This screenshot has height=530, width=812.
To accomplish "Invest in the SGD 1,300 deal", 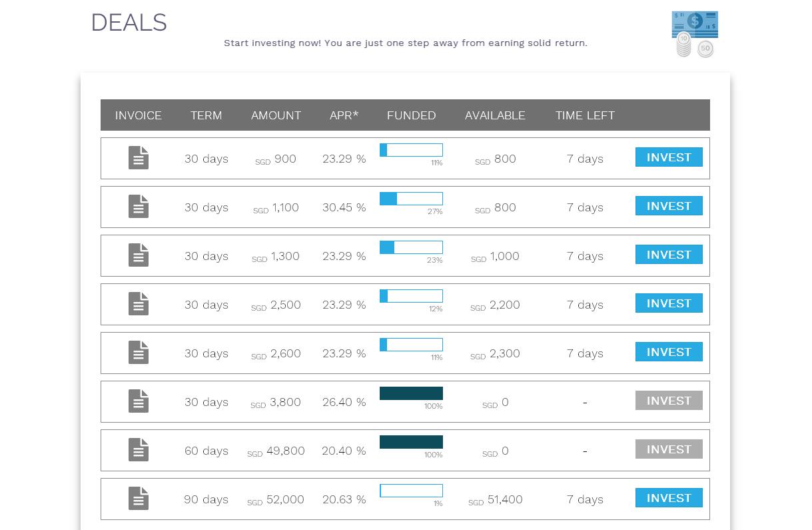I will [669, 255].
